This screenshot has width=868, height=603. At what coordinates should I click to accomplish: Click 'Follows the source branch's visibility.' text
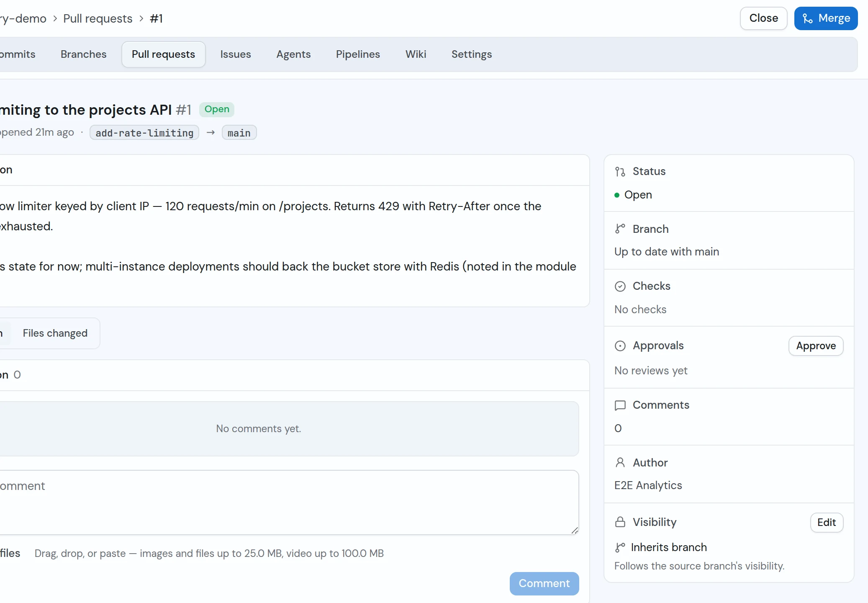(699, 566)
